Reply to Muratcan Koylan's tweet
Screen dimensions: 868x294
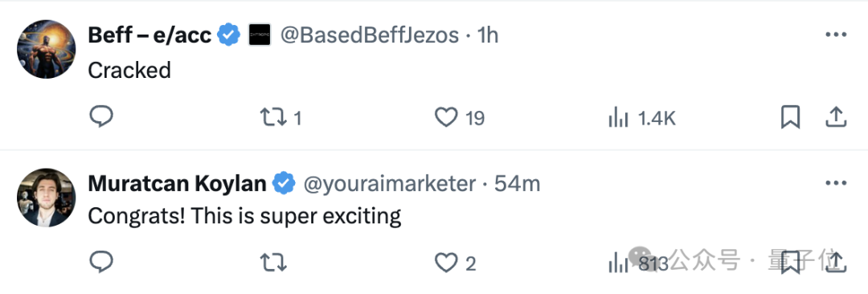pos(101,263)
